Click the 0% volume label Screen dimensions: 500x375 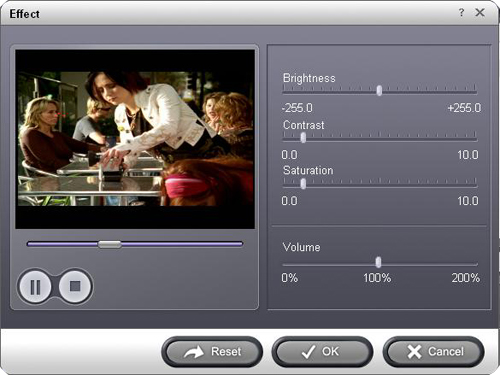click(x=289, y=278)
